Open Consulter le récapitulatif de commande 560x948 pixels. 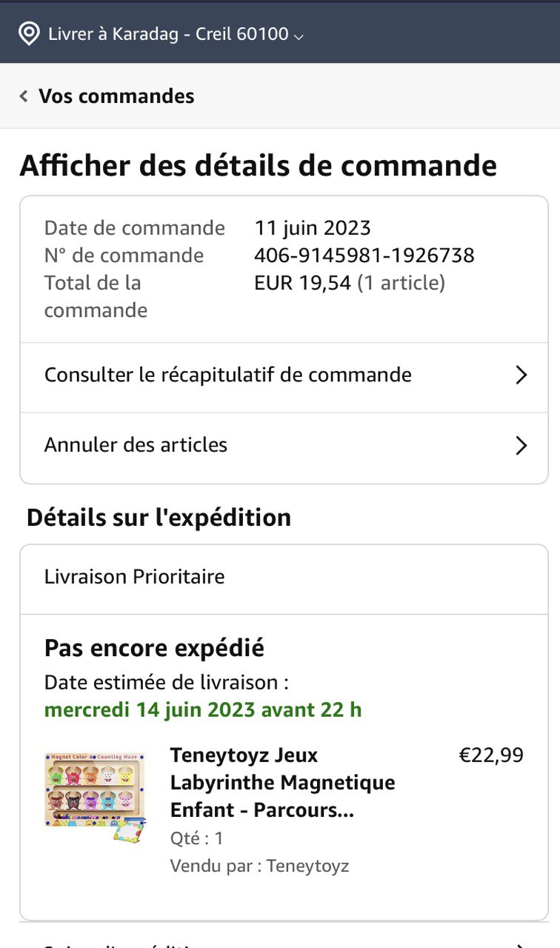(x=228, y=375)
